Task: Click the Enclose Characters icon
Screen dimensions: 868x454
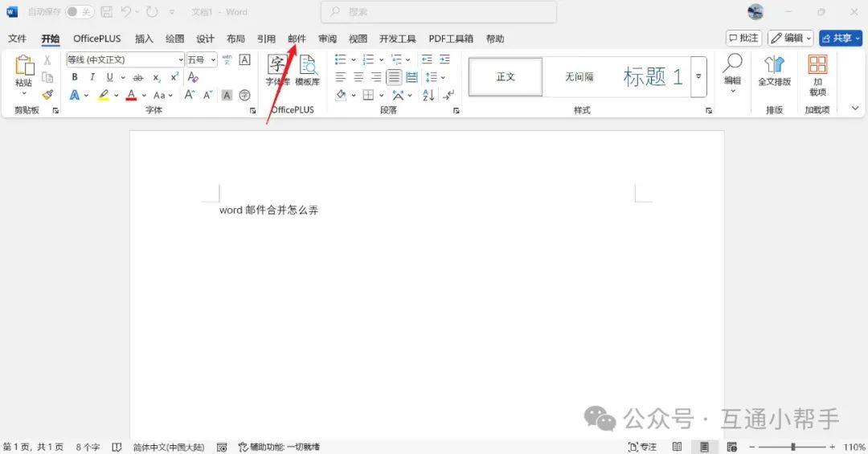Action: 244,96
